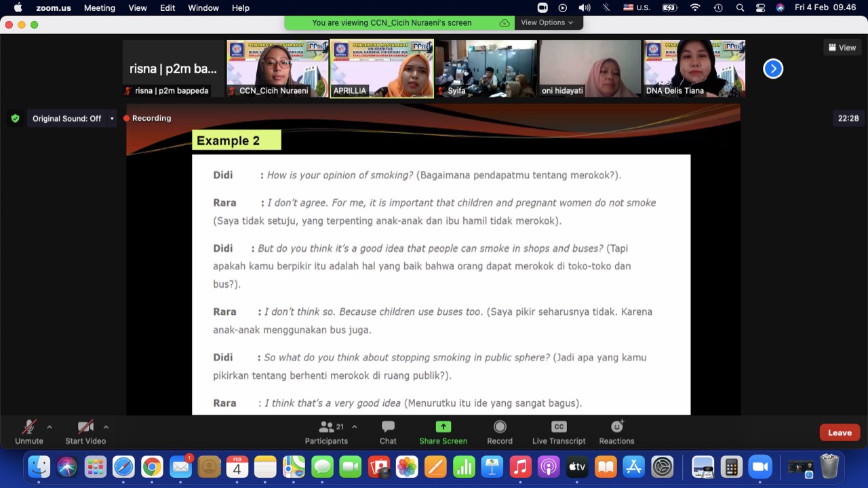Open Control Center in menu bar
Image resolution: width=868 pixels, height=488 pixels.
(760, 7)
